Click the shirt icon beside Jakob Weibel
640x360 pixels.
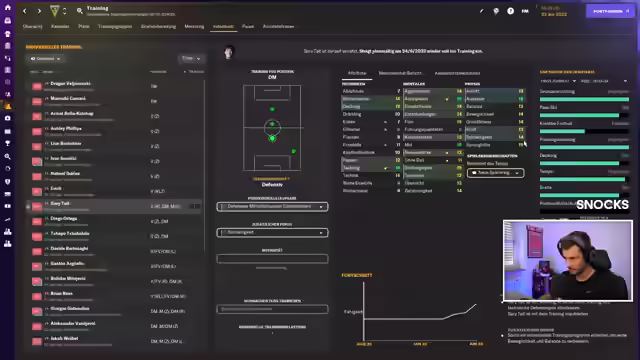pyautogui.click(x=37, y=341)
